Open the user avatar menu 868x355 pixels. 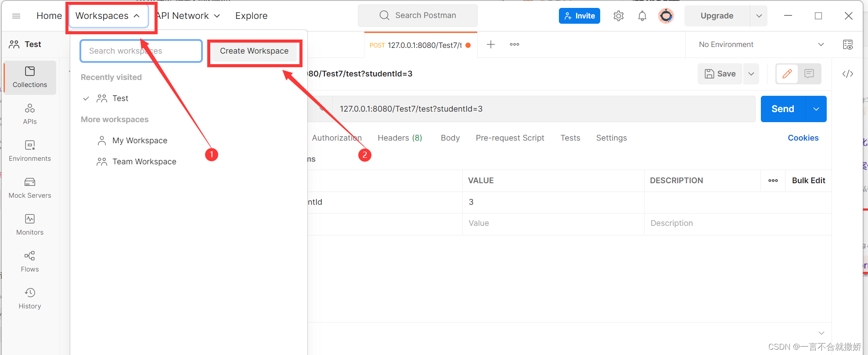[x=666, y=16]
